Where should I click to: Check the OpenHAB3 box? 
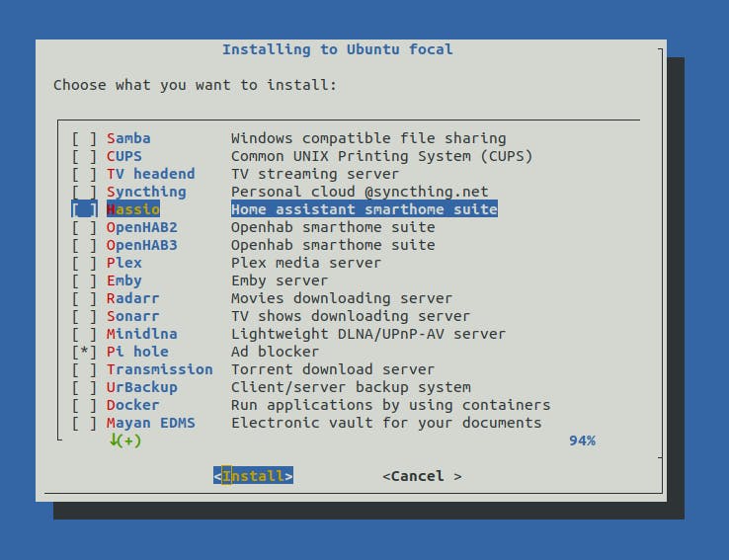(84, 245)
